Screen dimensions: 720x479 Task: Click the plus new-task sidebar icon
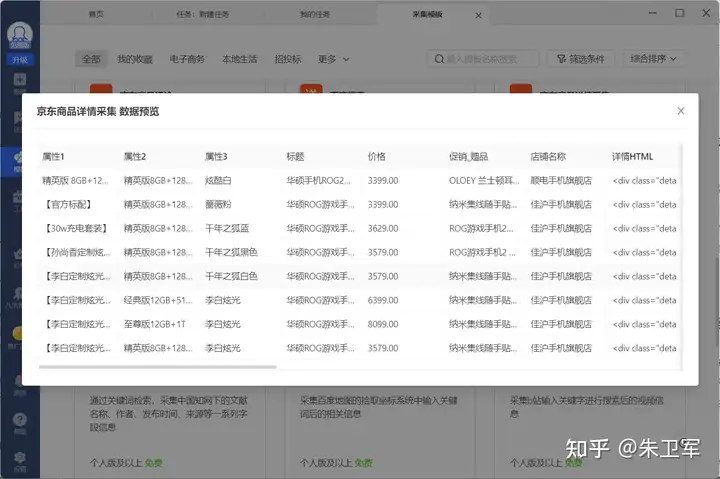20,80
